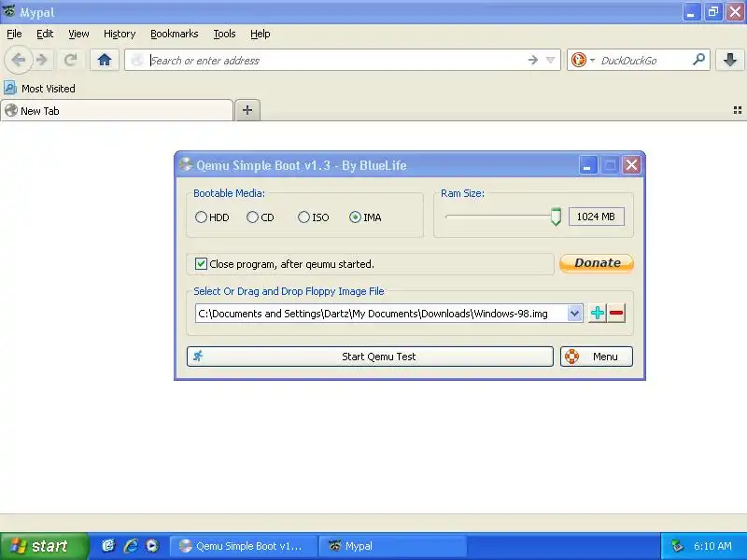Switch to Qemu Simple Boot taskbar button
This screenshot has height=560, width=747.
[243, 546]
